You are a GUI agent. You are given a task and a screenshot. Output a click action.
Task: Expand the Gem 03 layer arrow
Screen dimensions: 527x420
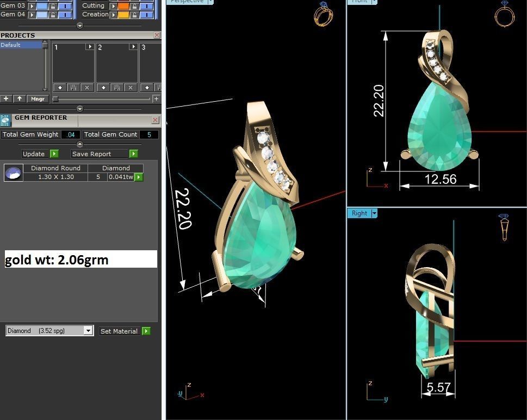coord(32,6)
